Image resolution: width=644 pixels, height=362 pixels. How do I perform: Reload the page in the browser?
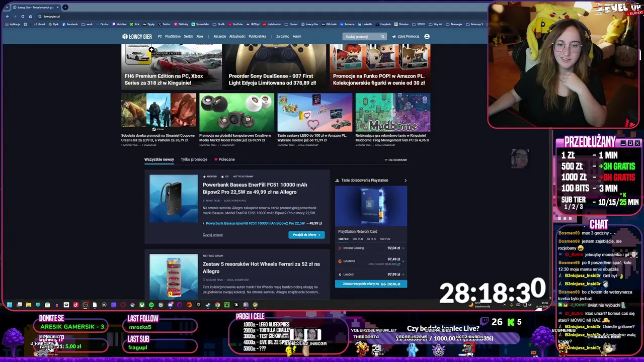23,17
